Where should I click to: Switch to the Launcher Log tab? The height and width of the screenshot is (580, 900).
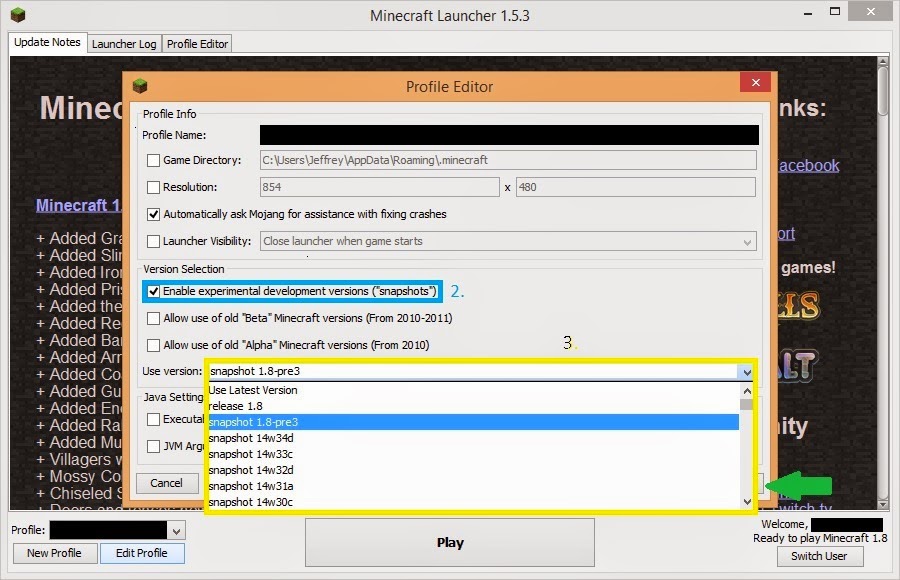(x=124, y=44)
